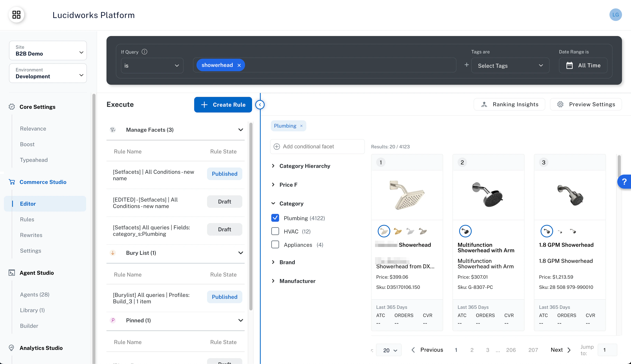Check the Appliances category checkbox
The width and height of the screenshot is (631, 364).
(x=275, y=244)
